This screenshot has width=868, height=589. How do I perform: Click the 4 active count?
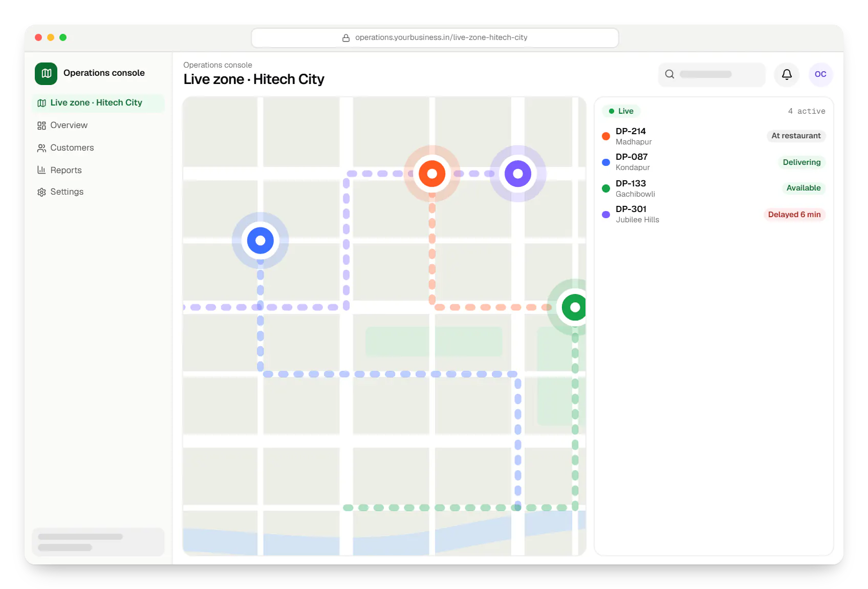pyautogui.click(x=807, y=111)
